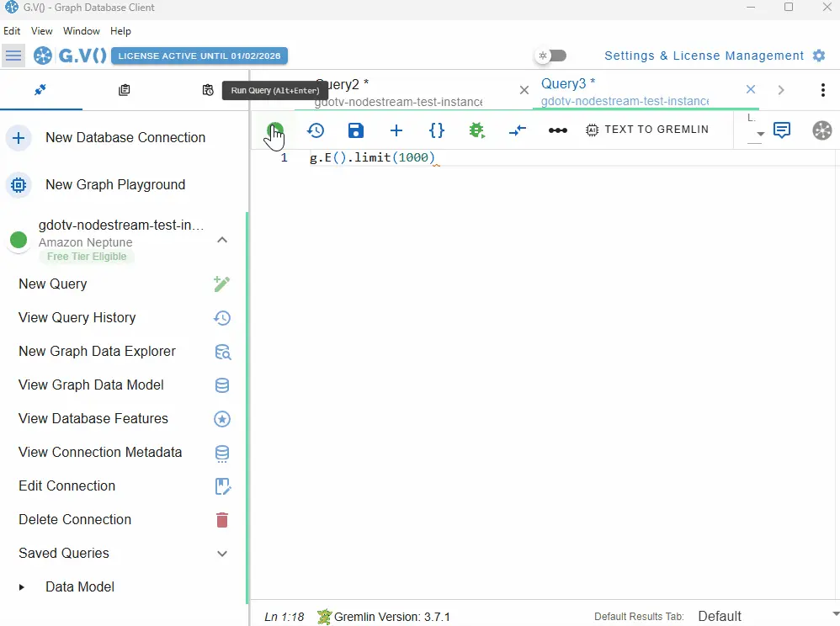Expand the Data Model tree item
Viewport: 840px width, 626px height.
(22, 587)
